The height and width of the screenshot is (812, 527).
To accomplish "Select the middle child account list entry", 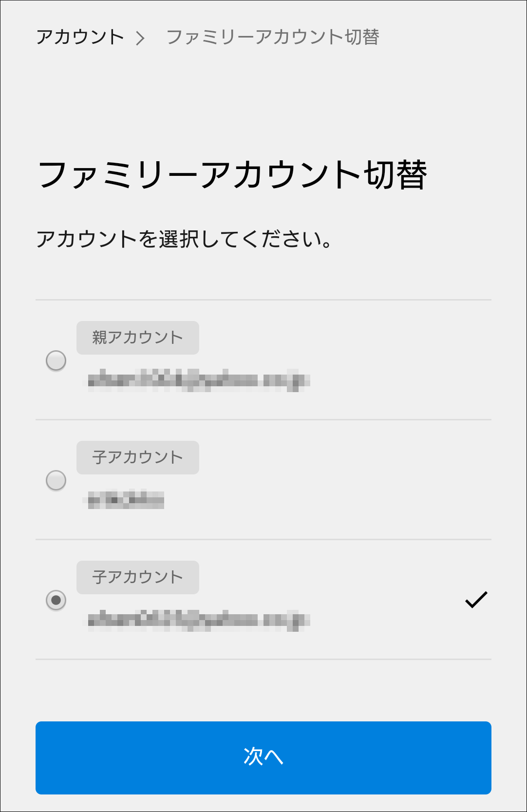I will [263, 480].
